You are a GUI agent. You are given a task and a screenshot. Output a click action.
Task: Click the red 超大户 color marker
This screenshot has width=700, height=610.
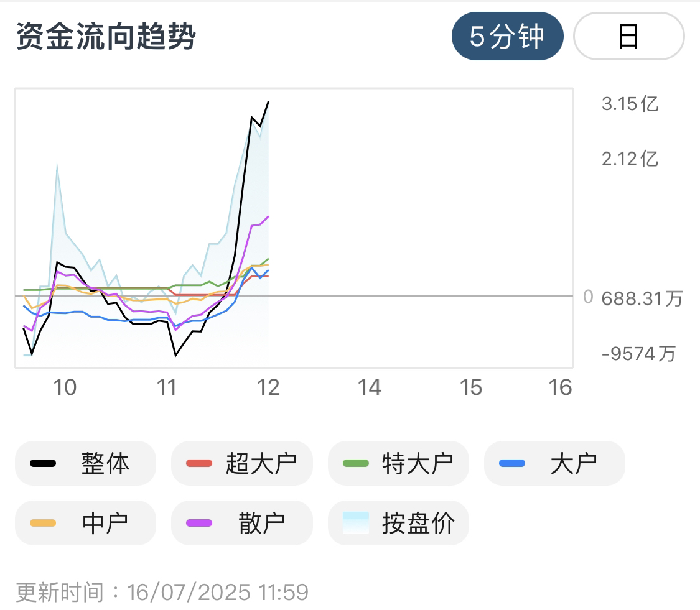[199, 463]
